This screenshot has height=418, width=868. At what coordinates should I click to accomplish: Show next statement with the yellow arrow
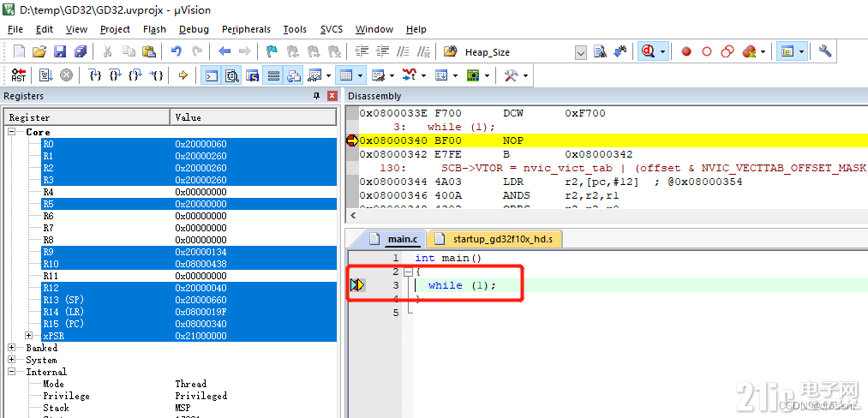(x=183, y=75)
